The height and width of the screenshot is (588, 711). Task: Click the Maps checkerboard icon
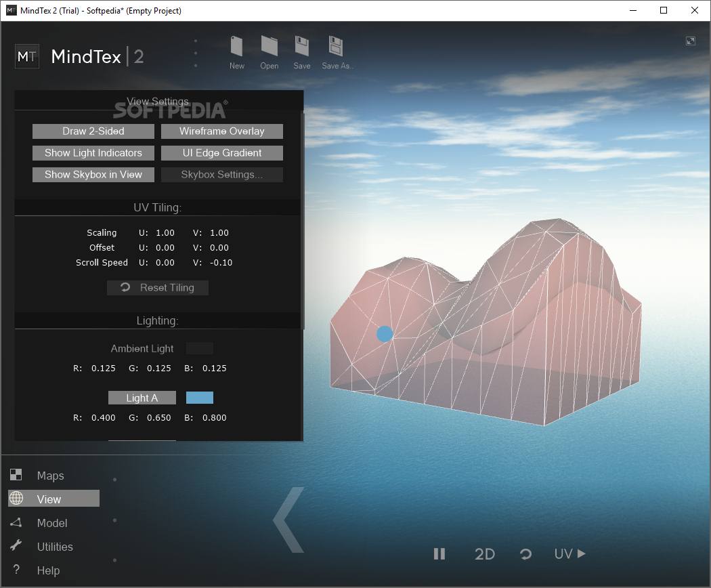pos(16,475)
